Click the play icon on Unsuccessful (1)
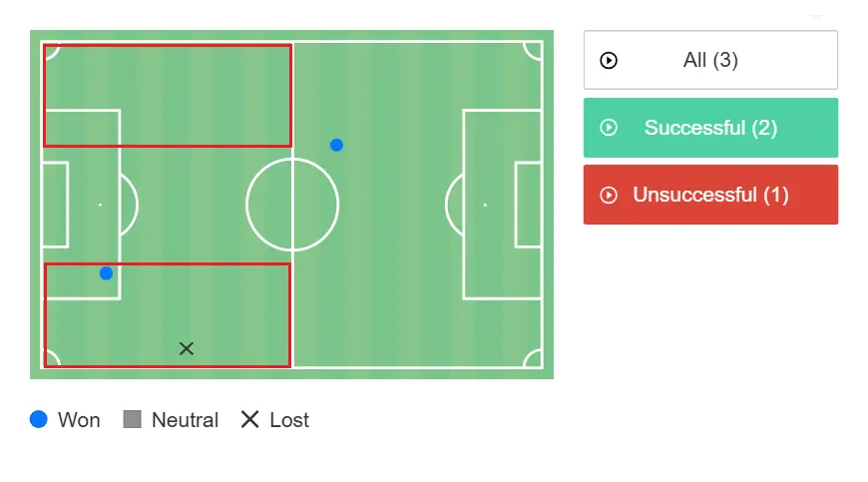The height and width of the screenshot is (482, 868). 609,195
